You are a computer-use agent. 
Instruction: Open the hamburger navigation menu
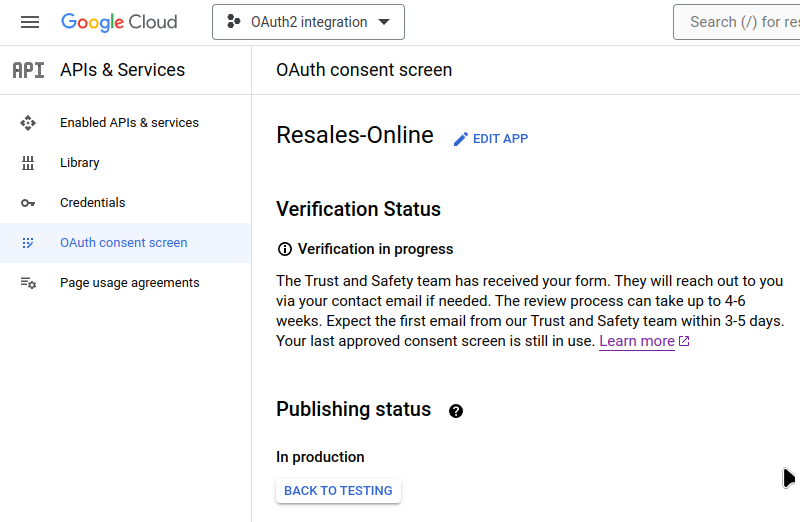[x=30, y=22]
